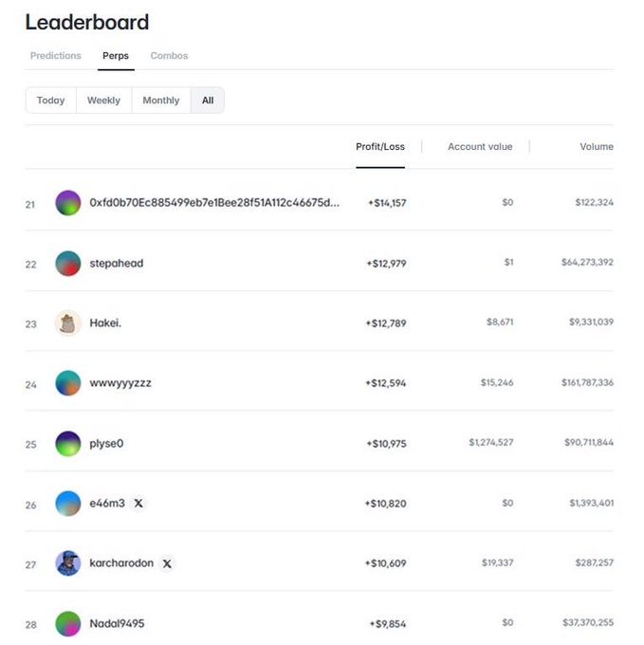The height and width of the screenshot is (645, 644).
Task: Click profit value +$12,594
Action: coord(386,383)
